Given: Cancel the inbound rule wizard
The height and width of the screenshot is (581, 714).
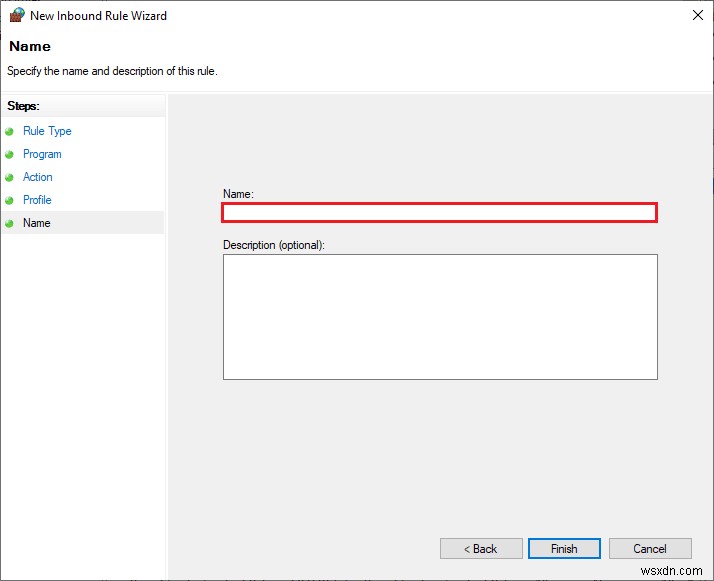Looking at the screenshot, I should point(650,548).
